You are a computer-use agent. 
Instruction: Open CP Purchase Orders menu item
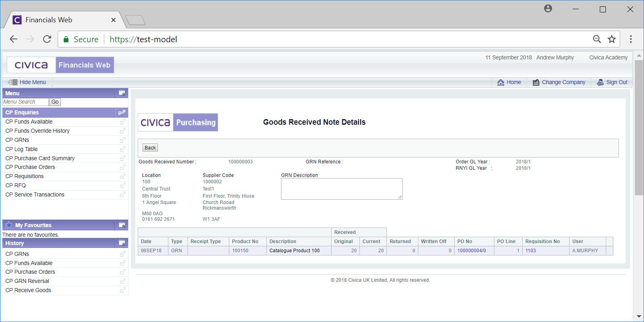pyautogui.click(x=30, y=167)
